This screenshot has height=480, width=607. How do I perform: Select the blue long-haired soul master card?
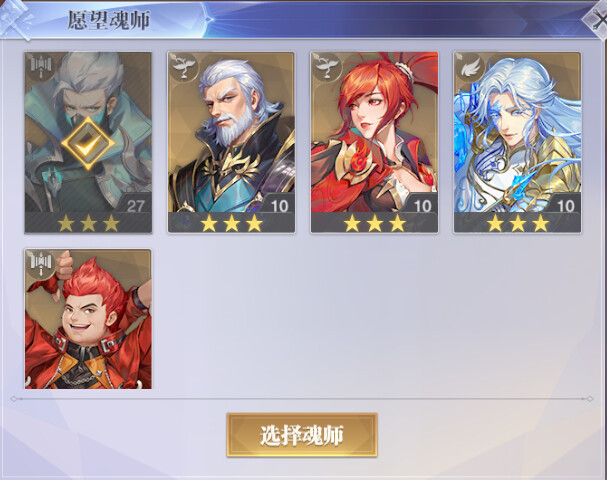[x=517, y=142]
